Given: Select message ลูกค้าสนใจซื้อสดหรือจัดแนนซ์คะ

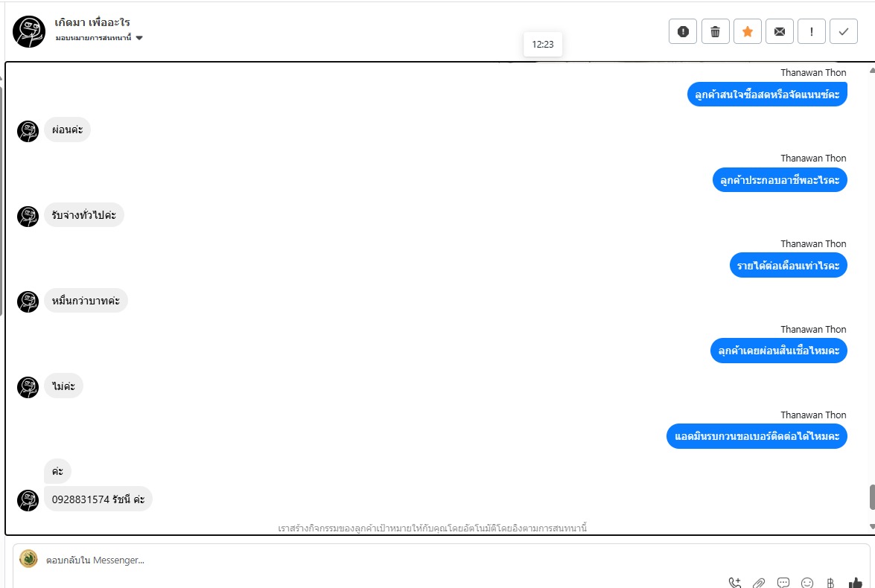Looking at the screenshot, I should pos(767,95).
